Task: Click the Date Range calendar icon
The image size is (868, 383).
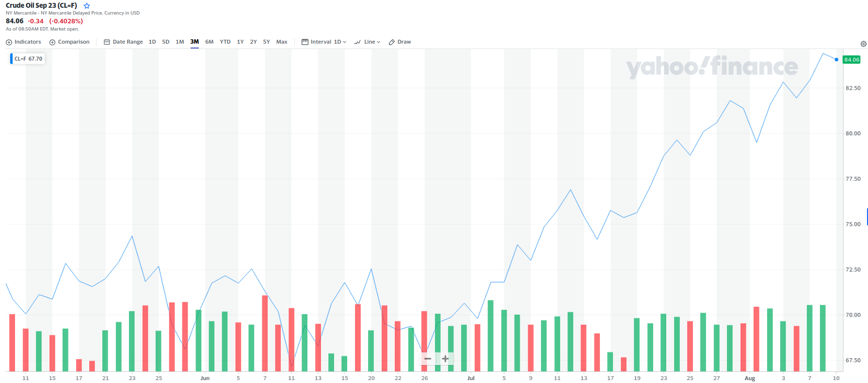Action: (106, 42)
